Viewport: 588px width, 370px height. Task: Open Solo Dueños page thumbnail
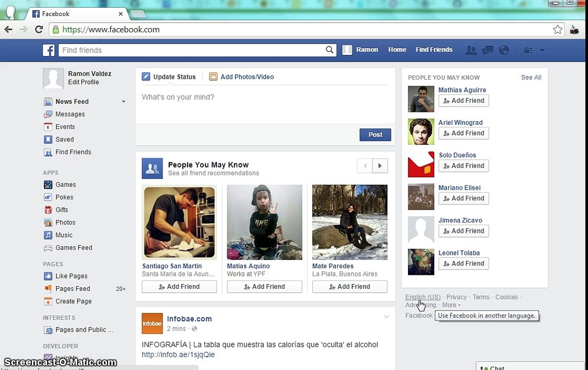(421, 164)
